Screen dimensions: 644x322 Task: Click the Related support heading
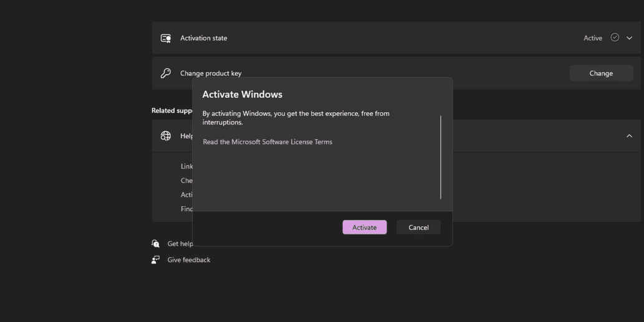pos(171,111)
